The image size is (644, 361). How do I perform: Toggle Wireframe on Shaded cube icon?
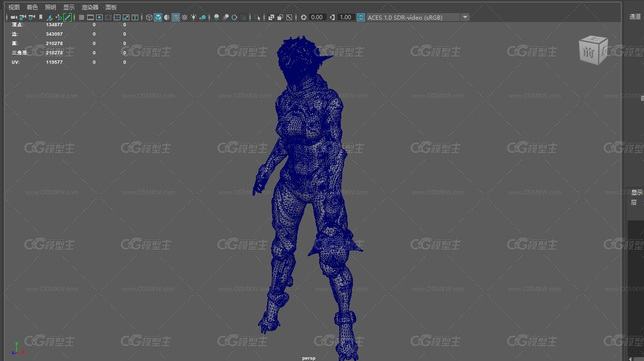pos(176,17)
